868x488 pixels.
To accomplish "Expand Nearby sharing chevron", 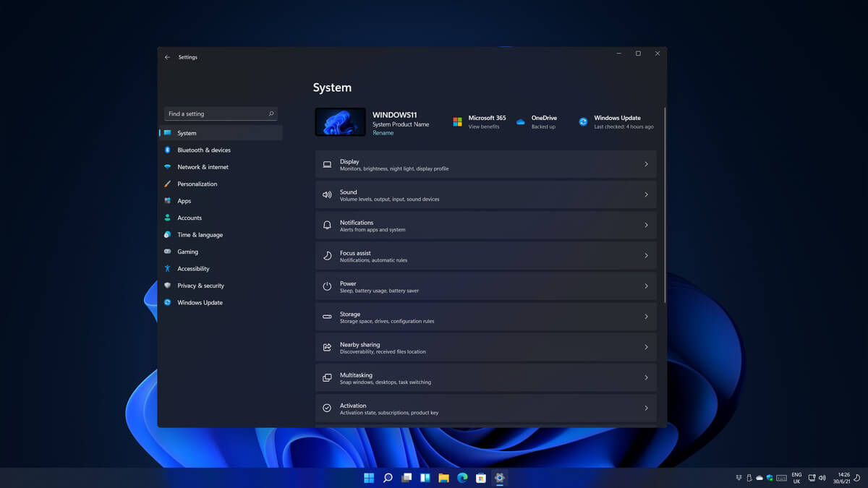I will tap(646, 348).
